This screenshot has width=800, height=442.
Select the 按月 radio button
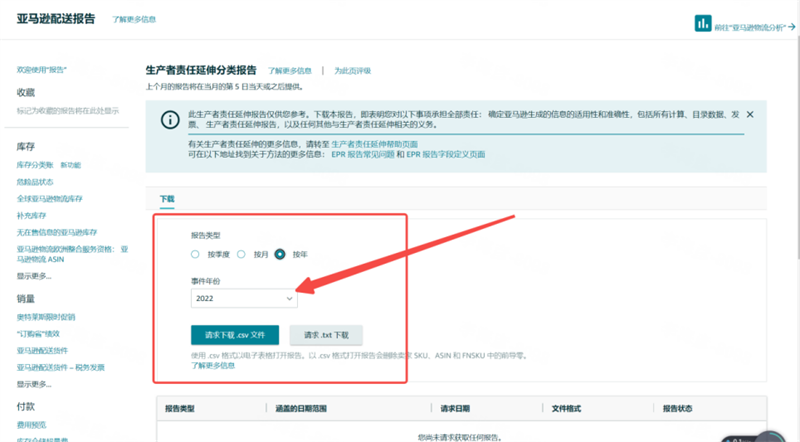[241, 254]
